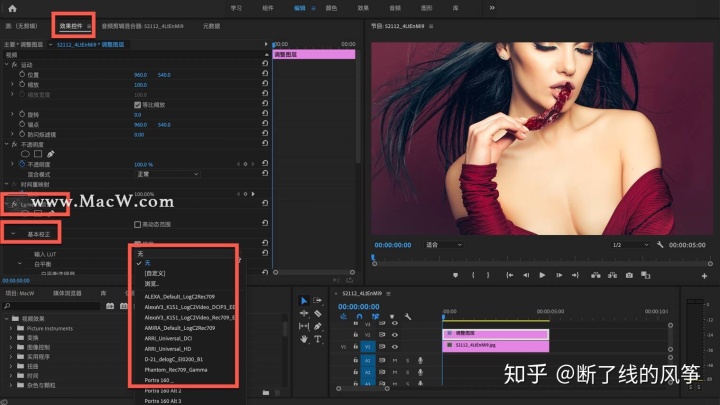Open timeline display settings wrench

[407, 316]
